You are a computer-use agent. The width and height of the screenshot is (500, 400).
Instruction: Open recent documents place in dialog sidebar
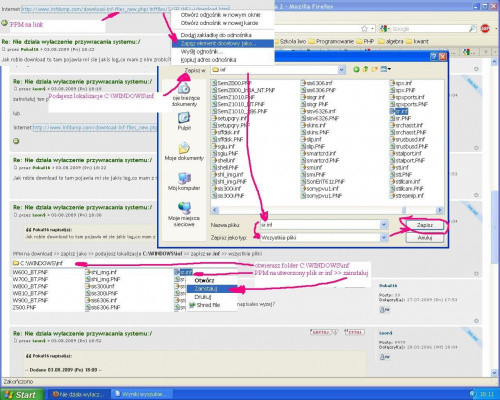[184, 95]
